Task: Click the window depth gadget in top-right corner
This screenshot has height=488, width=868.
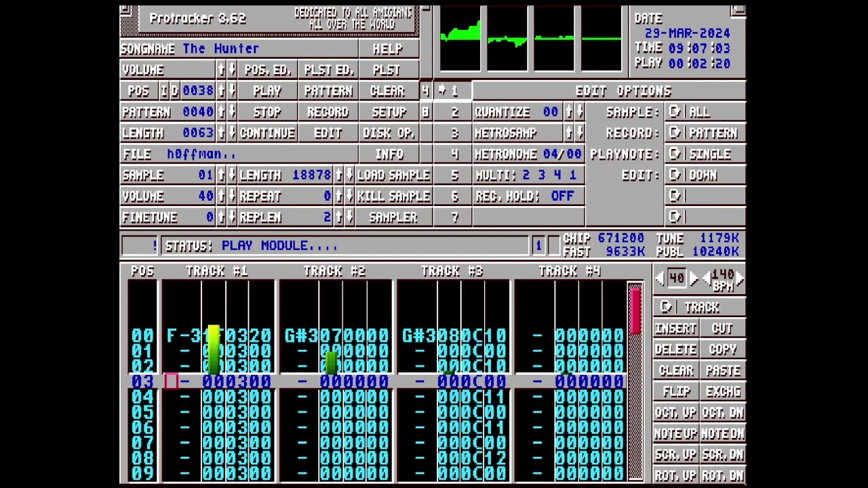Action: 738,11
